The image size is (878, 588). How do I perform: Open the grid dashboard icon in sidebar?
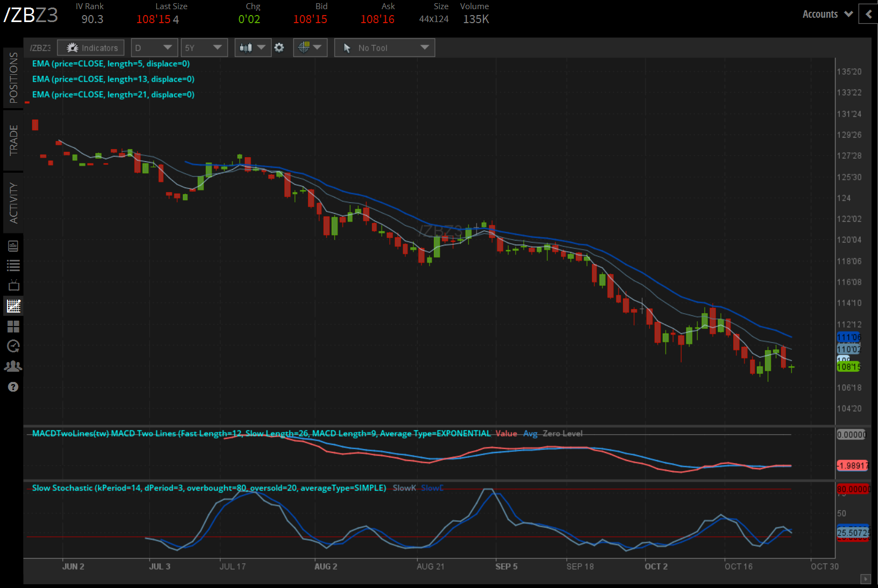[13, 327]
